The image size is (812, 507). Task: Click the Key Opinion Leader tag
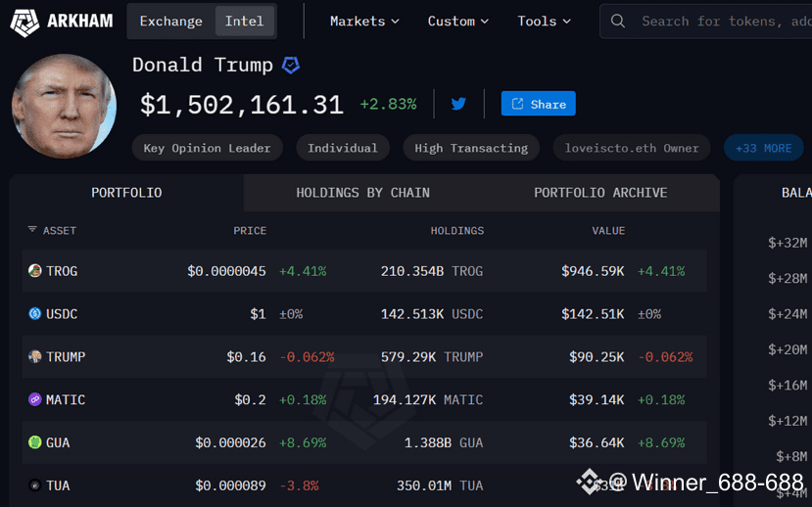click(x=207, y=148)
